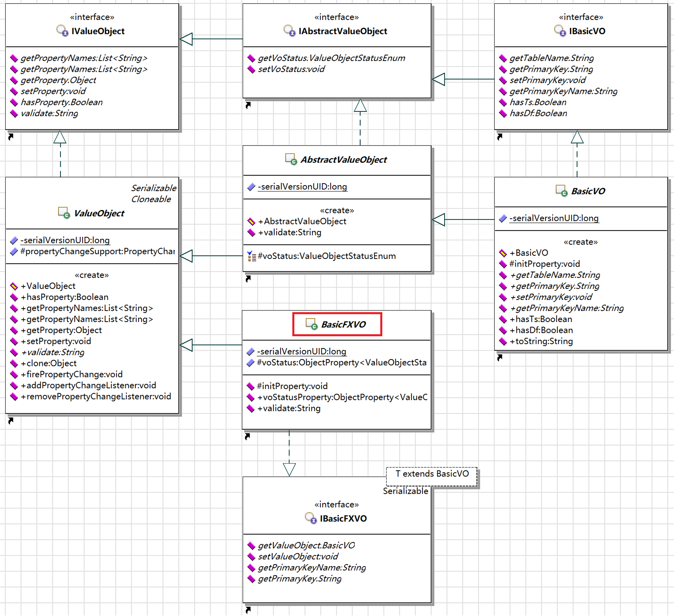Click the ValueObject class icon
The image size is (674, 616).
[x=64, y=213]
